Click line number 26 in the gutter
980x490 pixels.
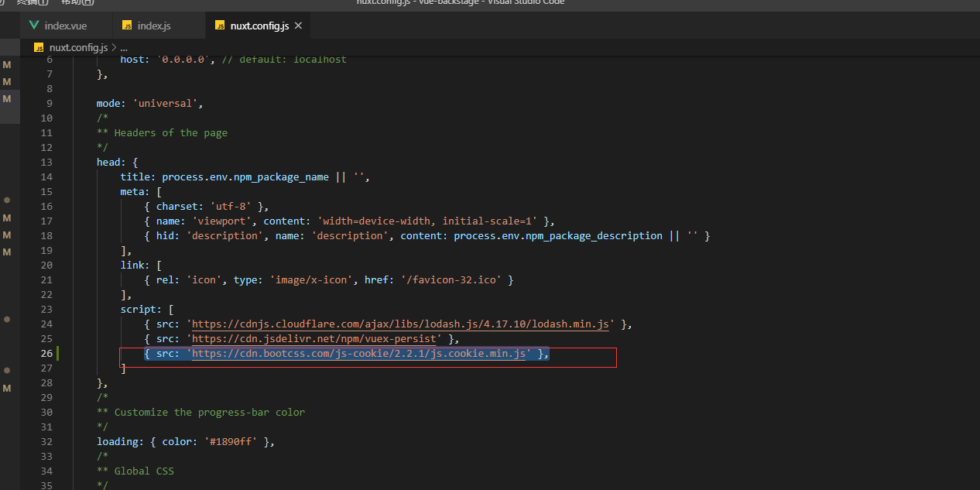pyautogui.click(x=46, y=354)
